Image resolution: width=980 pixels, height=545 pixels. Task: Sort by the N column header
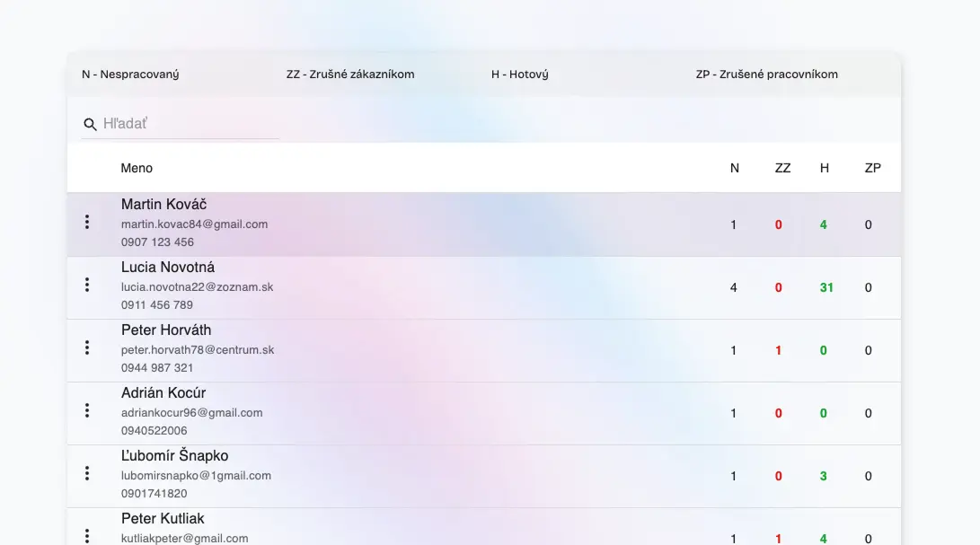click(734, 168)
